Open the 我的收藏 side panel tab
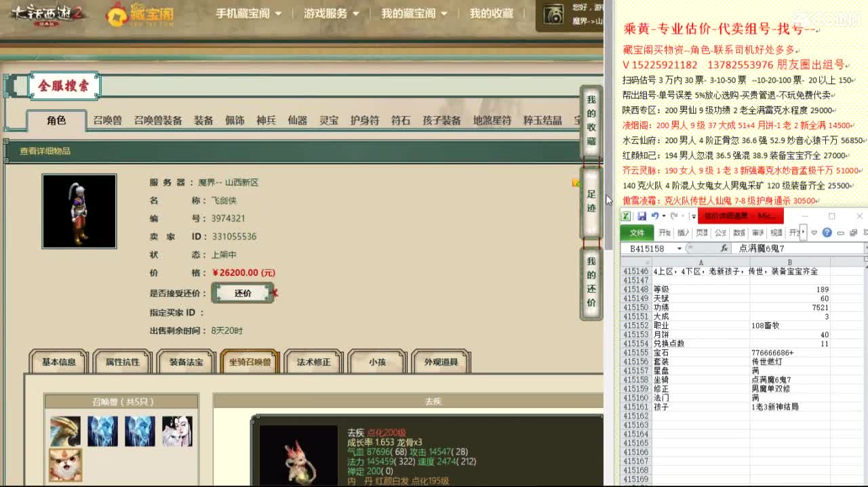Screen dimensions: 868x487 (591, 121)
